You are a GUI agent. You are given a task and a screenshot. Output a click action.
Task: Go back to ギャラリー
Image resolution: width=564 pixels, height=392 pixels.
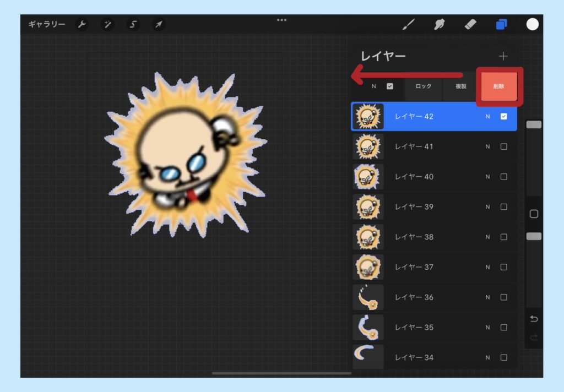[x=47, y=24]
